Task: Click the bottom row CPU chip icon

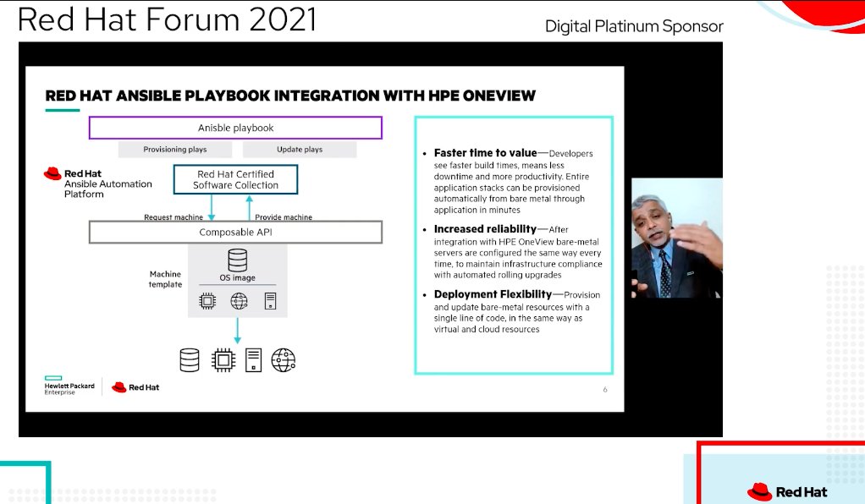Action: point(223,360)
